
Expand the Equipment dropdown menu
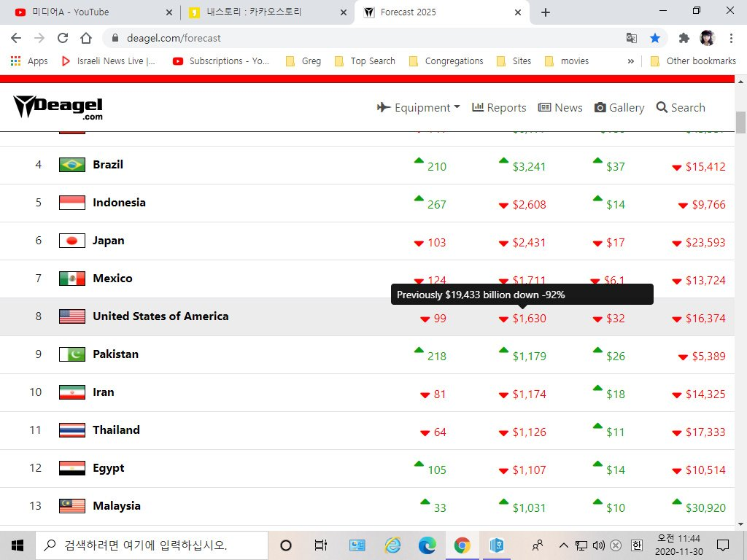(x=419, y=107)
